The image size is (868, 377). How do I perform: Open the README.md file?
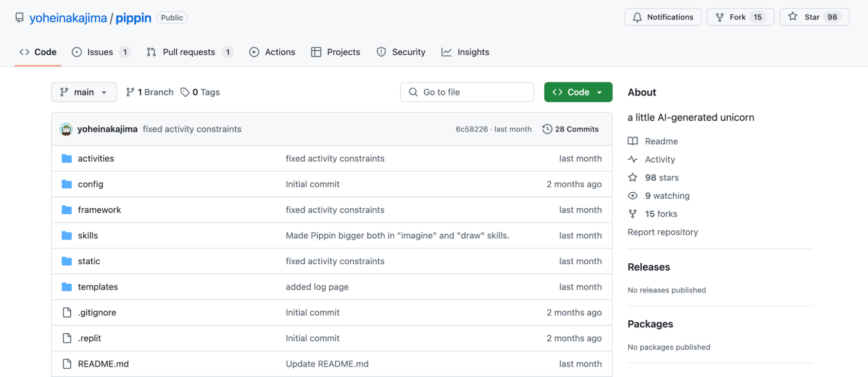[x=103, y=364]
